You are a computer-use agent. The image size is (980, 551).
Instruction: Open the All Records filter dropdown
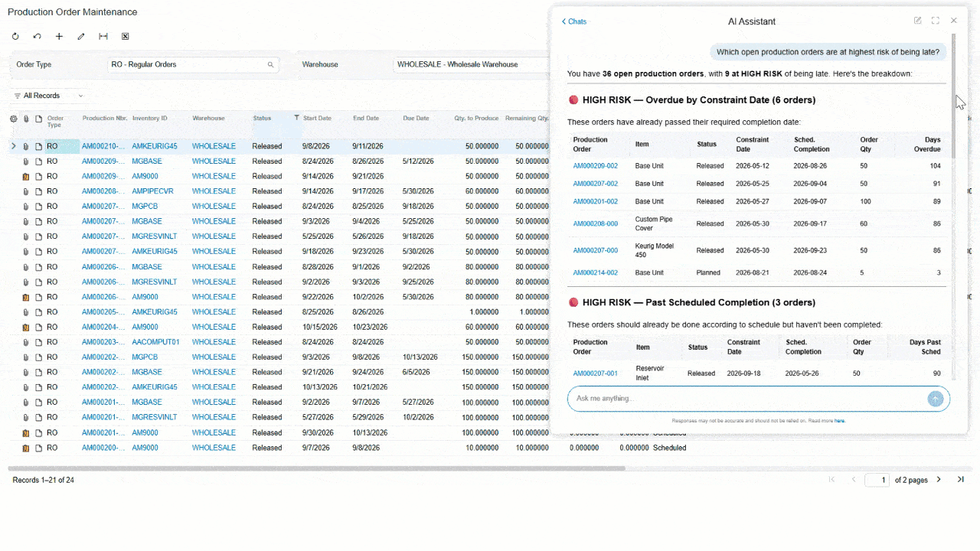pos(49,96)
